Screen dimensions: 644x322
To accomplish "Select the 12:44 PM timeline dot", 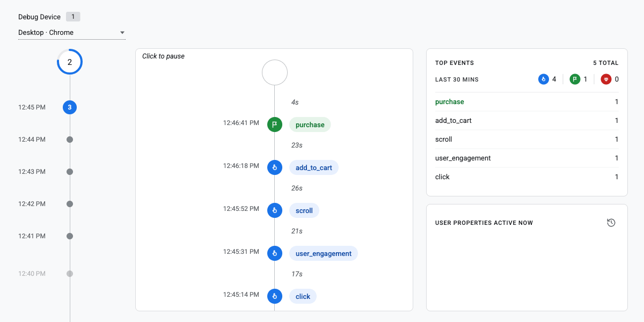I will 70,140.
